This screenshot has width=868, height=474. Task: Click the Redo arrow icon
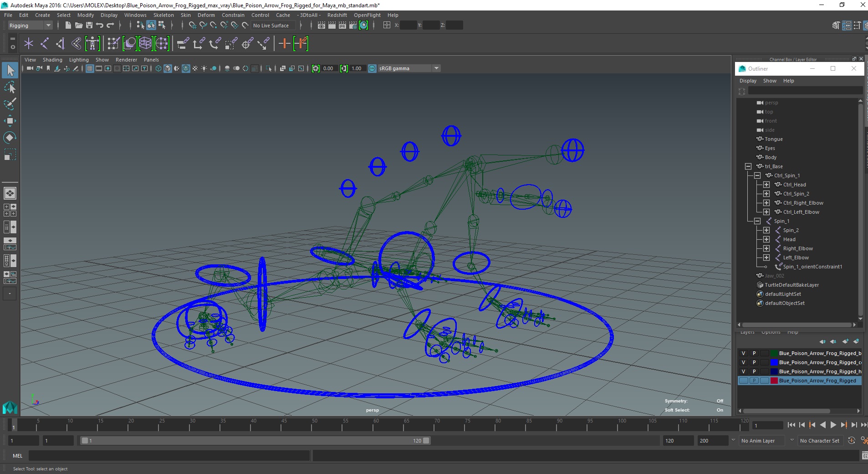110,26
